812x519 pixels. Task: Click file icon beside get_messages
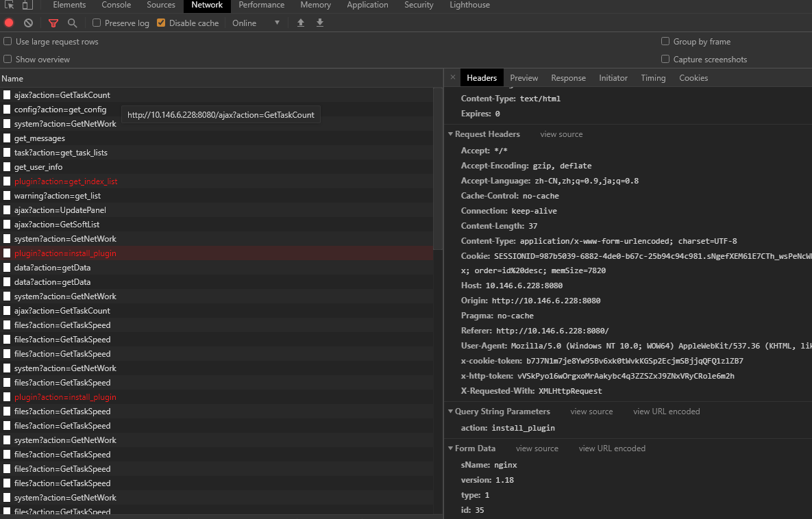7,138
